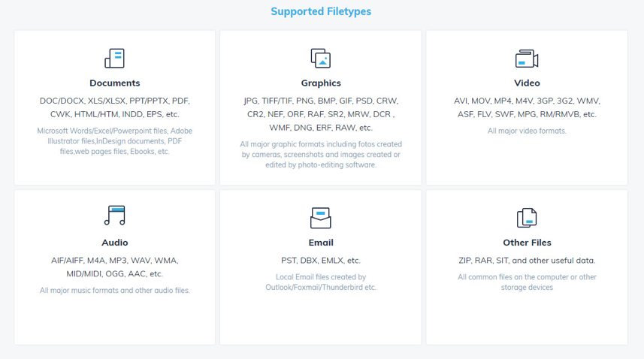
Task: Click the PST, DBX, EMLX format text
Action: click(x=321, y=261)
